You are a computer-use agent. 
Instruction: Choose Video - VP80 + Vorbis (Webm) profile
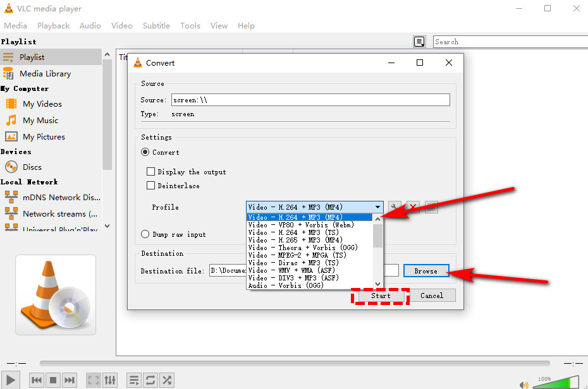point(310,225)
